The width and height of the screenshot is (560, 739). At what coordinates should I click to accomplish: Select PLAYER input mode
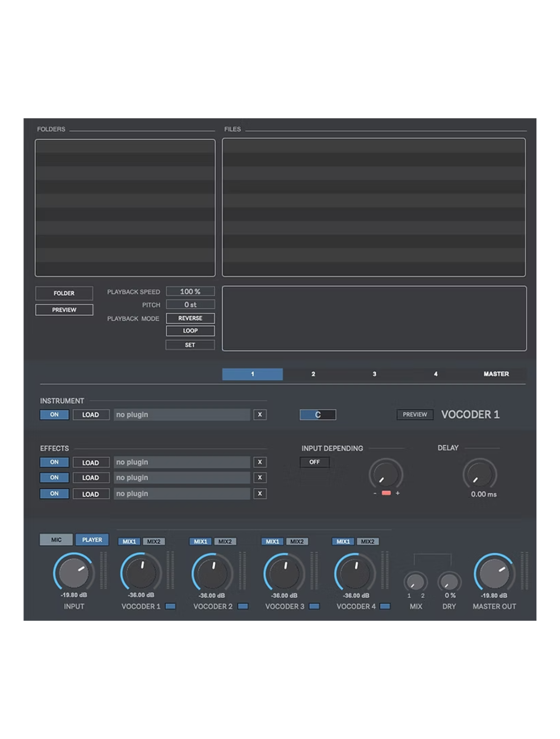point(91,539)
